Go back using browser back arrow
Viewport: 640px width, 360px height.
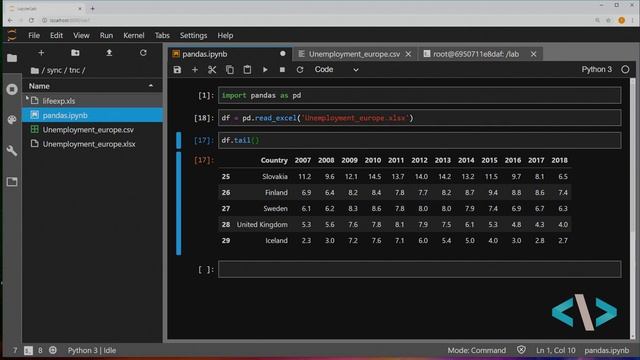click(10, 20)
